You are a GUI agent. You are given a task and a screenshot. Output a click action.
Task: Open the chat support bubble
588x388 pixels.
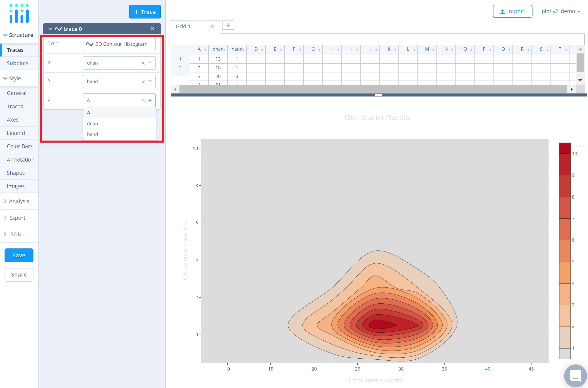pos(575,376)
